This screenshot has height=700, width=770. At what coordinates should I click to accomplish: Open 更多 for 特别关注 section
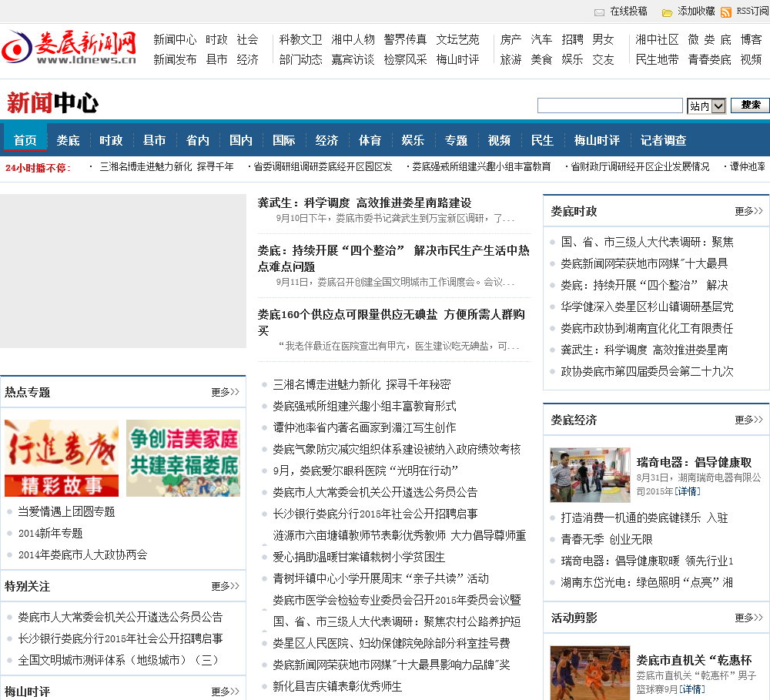pos(225,586)
